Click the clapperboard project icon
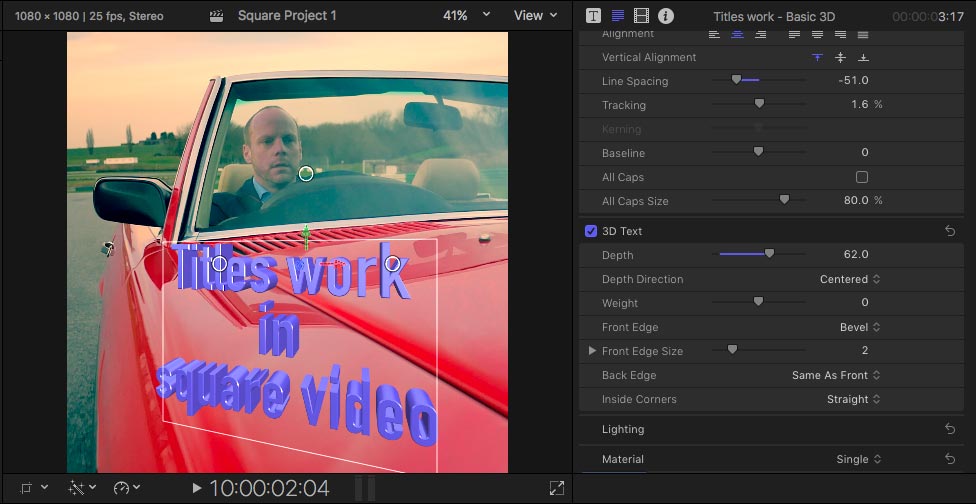Viewport: 976px width, 504px height. coord(216,16)
